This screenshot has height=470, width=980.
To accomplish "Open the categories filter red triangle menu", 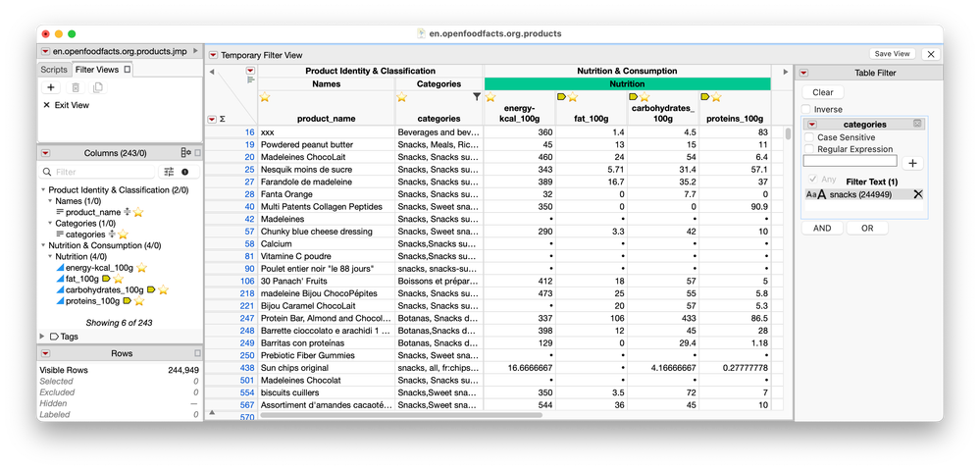I will point(812,125).
